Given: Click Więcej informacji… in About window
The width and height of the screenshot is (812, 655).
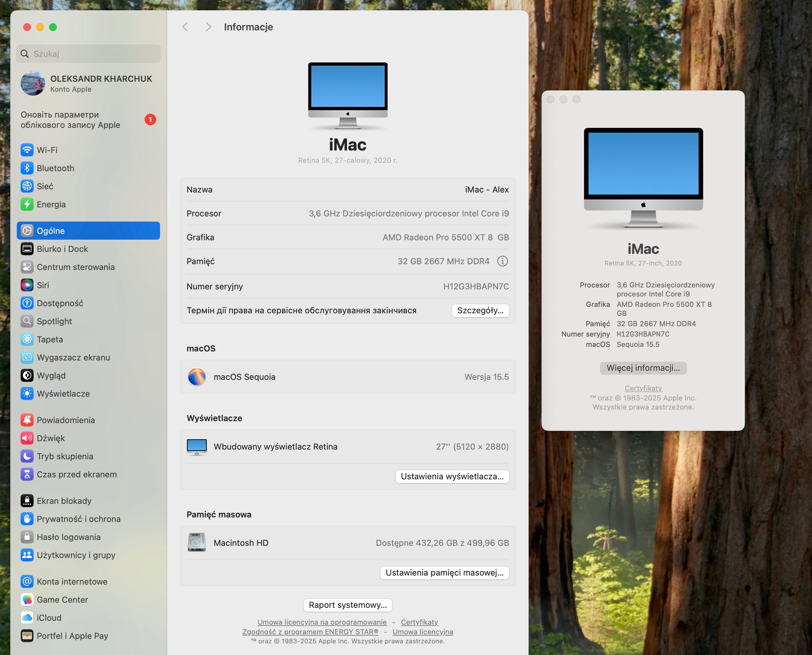Looking at the screenshot, I should click(643, 368).
